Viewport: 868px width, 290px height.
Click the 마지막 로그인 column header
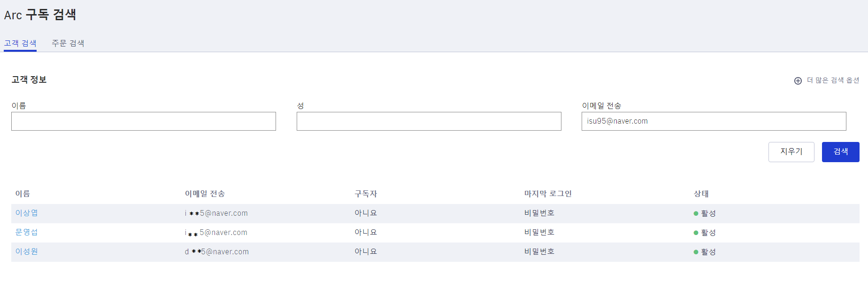548,194
